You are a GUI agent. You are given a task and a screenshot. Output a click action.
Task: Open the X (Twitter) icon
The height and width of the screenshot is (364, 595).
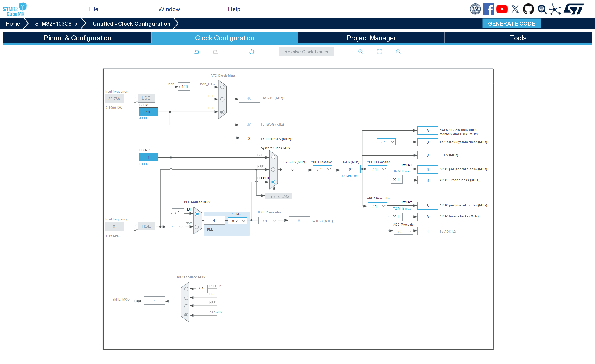(x=515, y=9)
